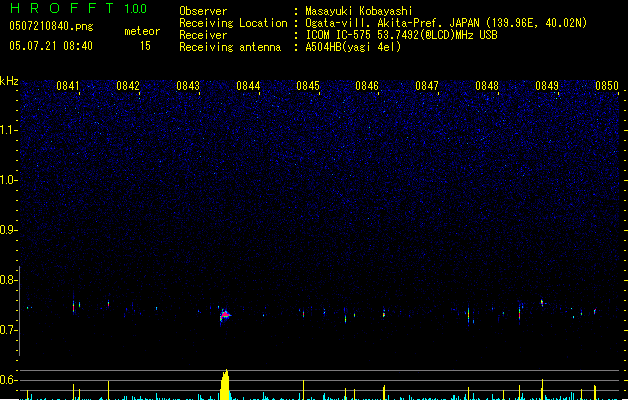Viewport: 629px width, 400px height.
Task: Select the 0841 time marker
Action: tap(68, 86)
